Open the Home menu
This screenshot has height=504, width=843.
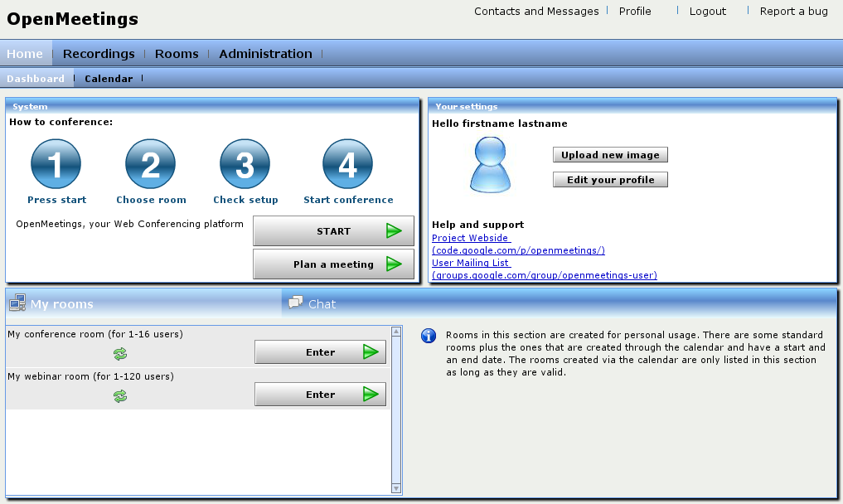tap(25, 54)
